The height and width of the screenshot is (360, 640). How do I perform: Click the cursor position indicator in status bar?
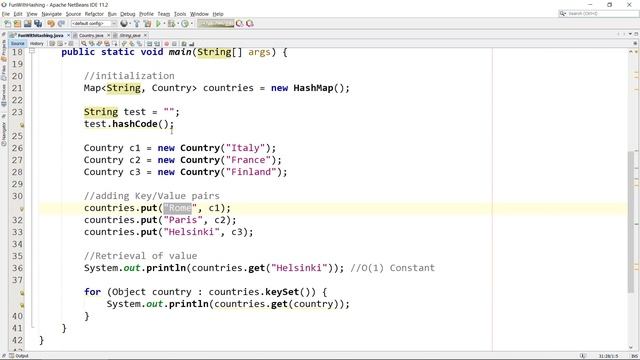[x=608, y=356]
